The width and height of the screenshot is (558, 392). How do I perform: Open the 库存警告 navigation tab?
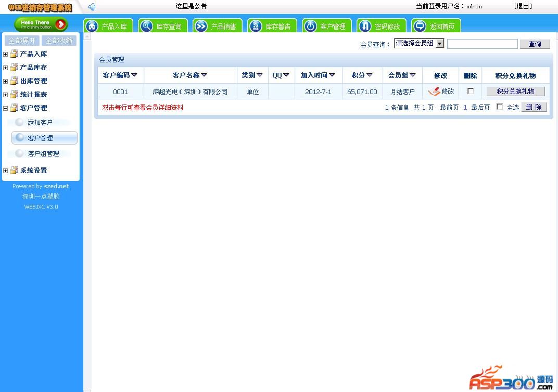[272, 26]
